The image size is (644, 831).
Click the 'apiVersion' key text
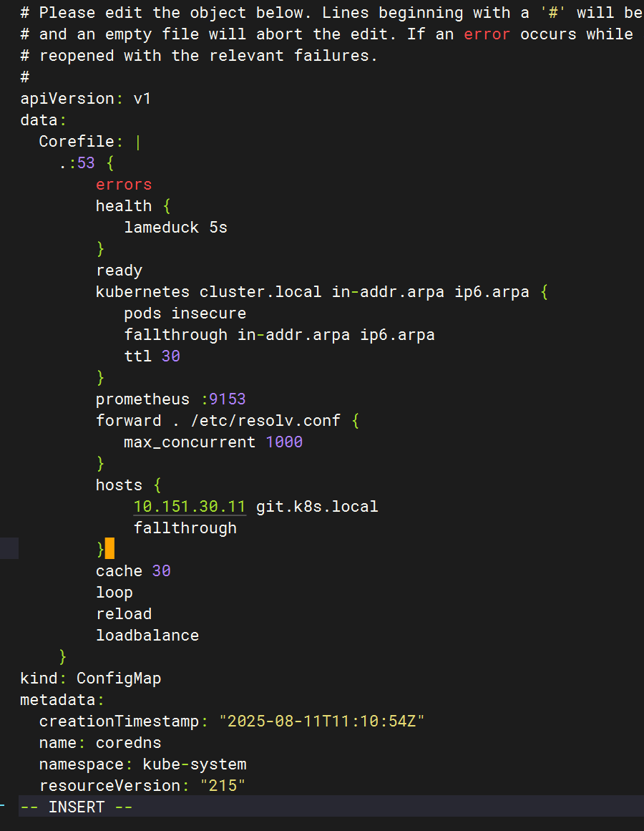(x=67, y=99)
